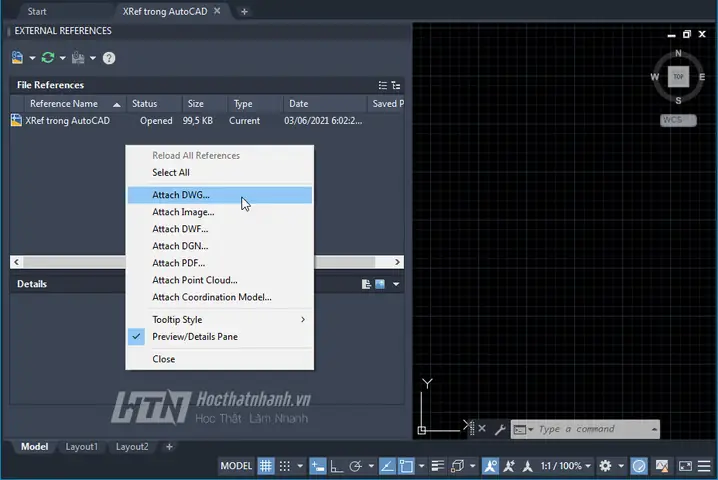Toggle lineweight display icon
Image resolution: width=718 pixels, height=480 pixels.
438,466
